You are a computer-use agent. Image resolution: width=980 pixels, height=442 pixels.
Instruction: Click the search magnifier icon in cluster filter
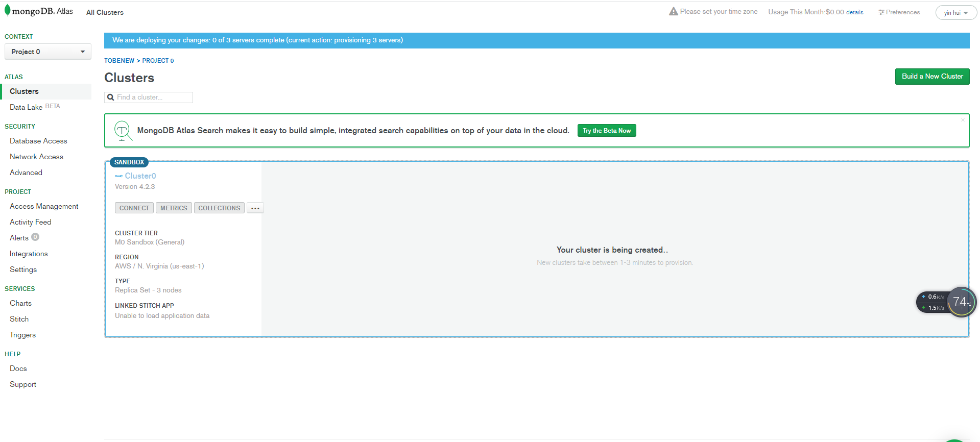[x=110, y=97]
